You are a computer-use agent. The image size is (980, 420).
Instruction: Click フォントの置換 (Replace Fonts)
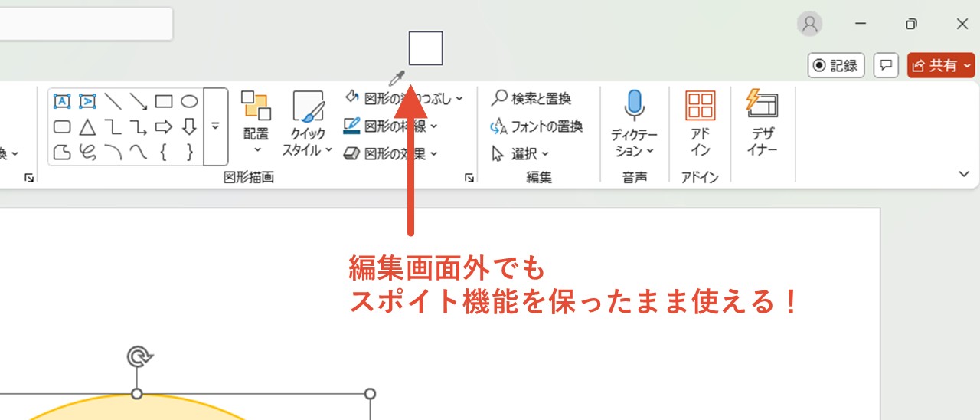[x=536, y=126]
